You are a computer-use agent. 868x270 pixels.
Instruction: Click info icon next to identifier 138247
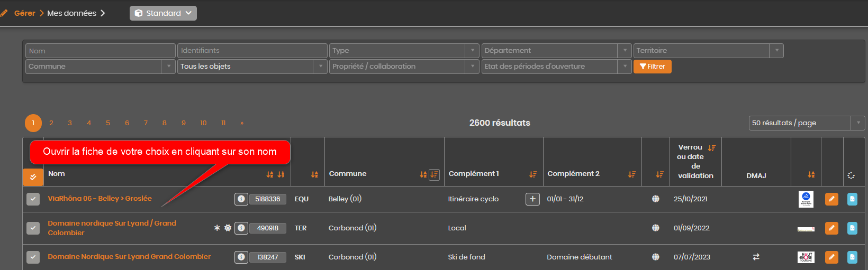pos(241,257)
